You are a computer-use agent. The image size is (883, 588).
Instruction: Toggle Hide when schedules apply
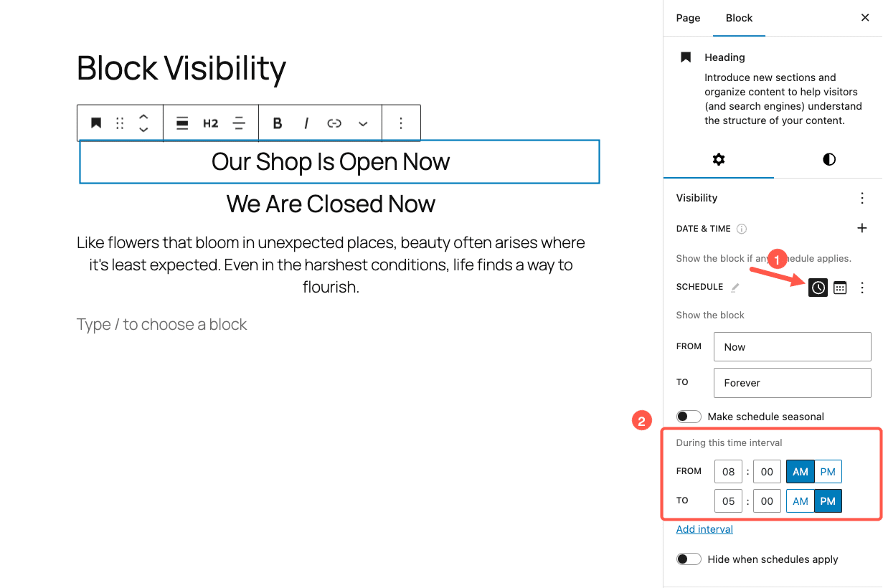688,559
